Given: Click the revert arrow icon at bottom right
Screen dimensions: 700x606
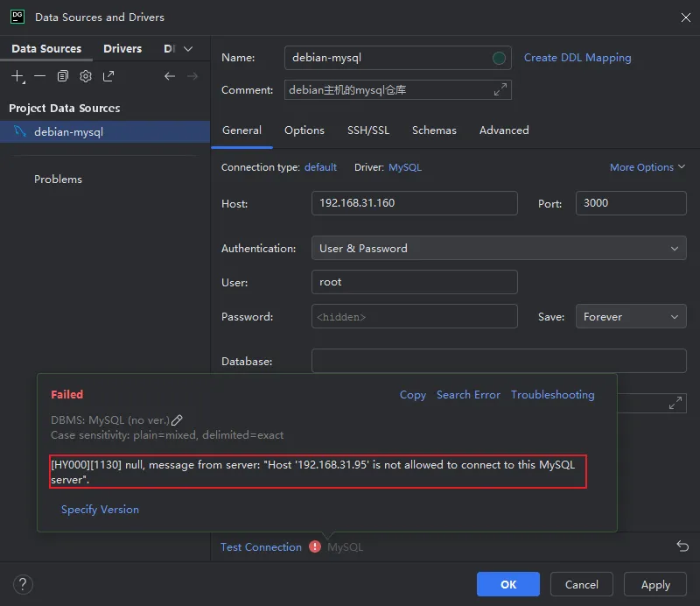Looking at the screenshot, I should pyautogui.click(x=682, y=546).
